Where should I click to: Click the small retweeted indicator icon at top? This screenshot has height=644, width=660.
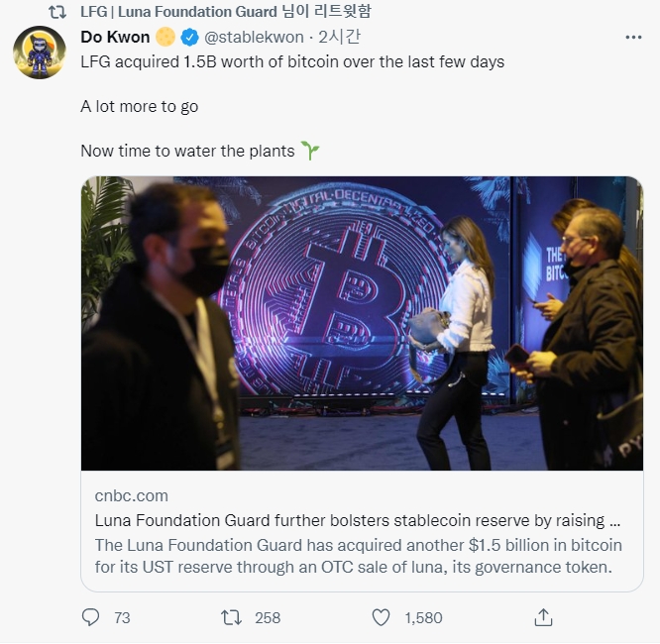(57, 12)
